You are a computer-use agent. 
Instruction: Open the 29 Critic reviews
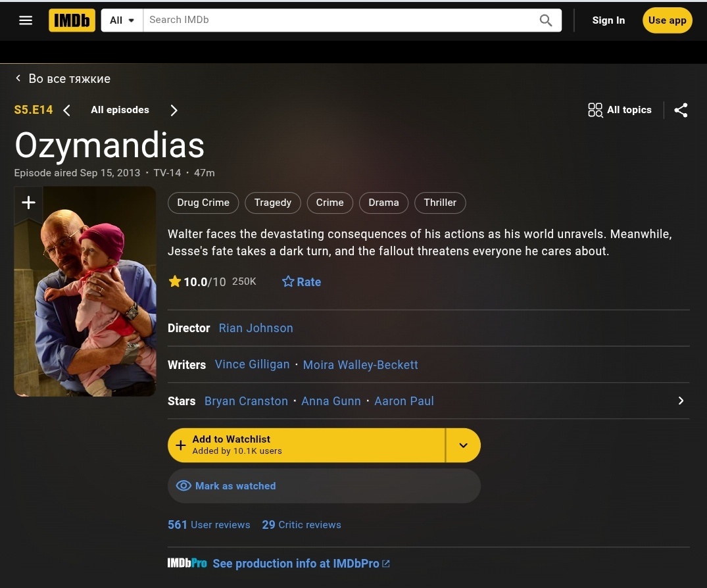[x=301, y=525]
